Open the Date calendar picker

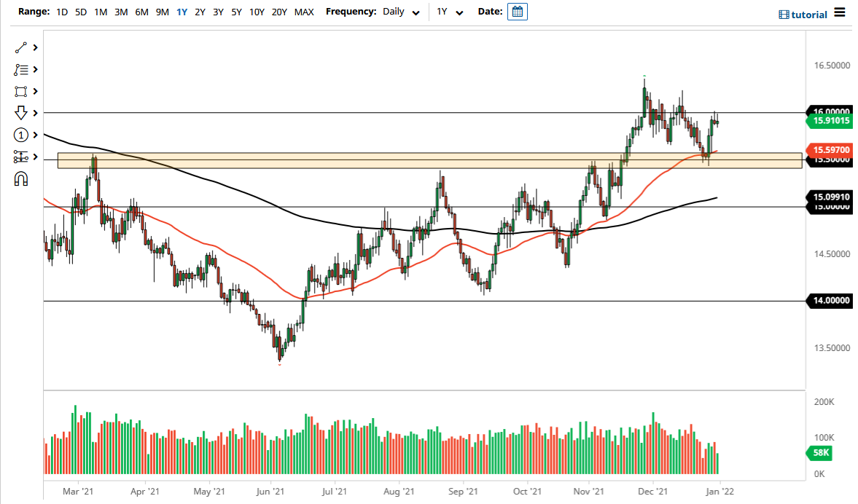[x=518, y=12]
